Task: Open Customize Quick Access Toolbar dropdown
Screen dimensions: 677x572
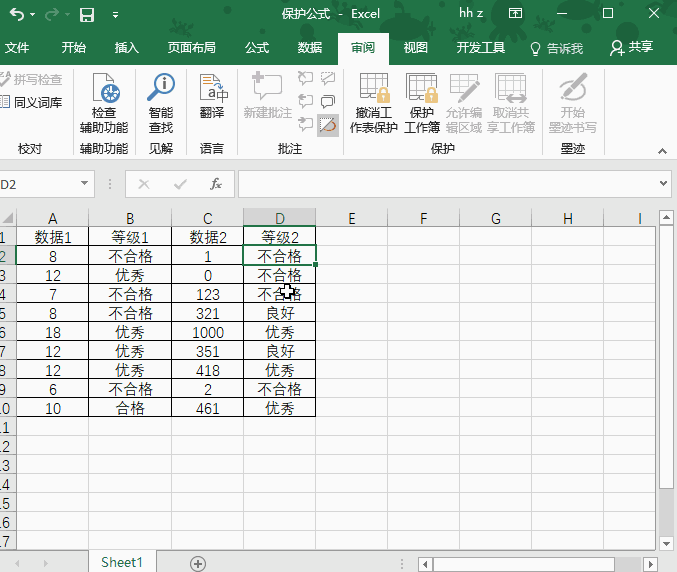Action: [115, 15]
